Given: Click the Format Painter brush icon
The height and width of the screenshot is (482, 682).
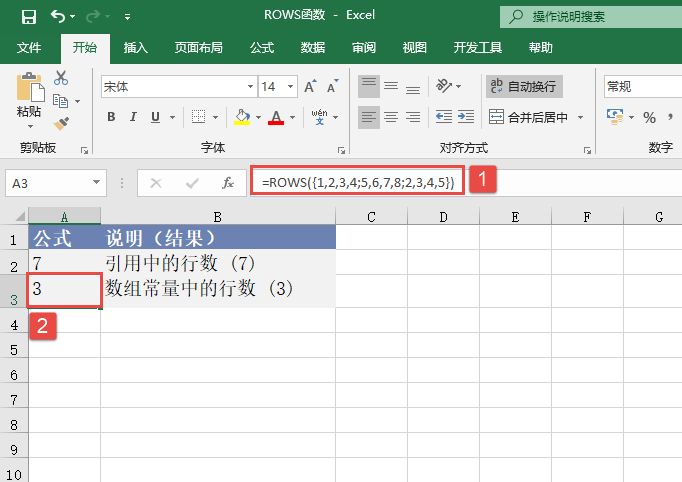Looking at the screenshot, I should click(x=61, y=123).
